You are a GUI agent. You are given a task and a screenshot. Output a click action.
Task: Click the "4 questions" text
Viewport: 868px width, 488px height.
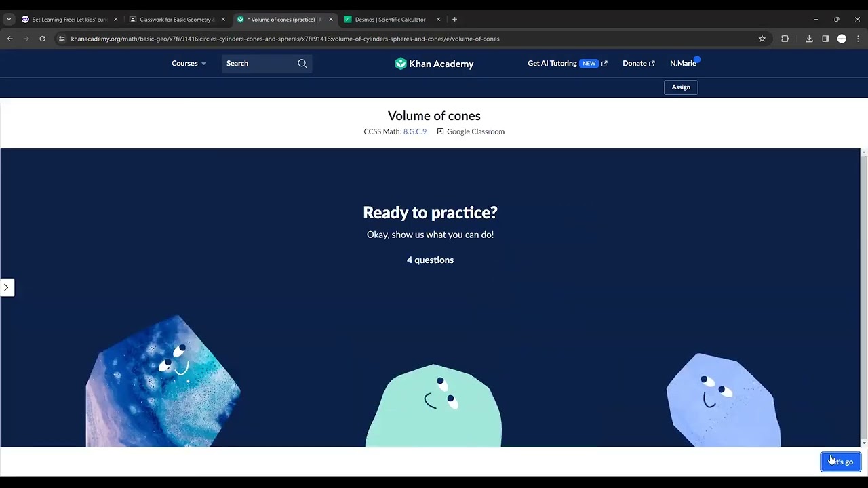[430, 260]
